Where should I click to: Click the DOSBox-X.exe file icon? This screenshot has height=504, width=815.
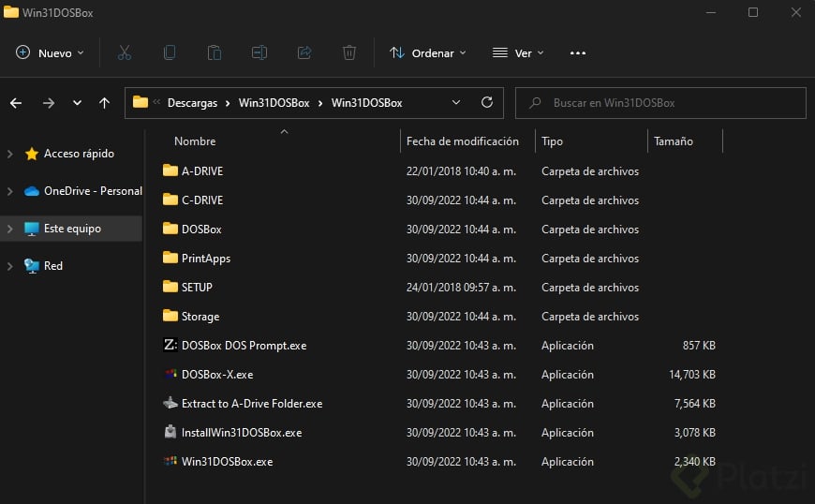pyautogui.click(x=170, y=374)
